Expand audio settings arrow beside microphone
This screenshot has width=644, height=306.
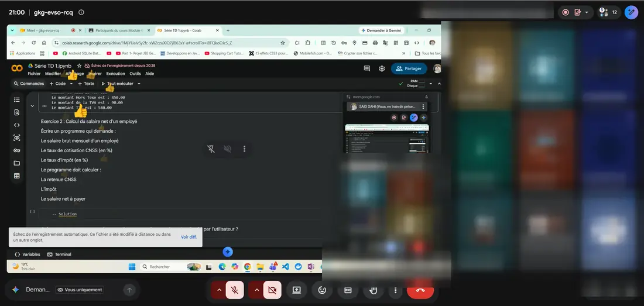coord(219,290)
